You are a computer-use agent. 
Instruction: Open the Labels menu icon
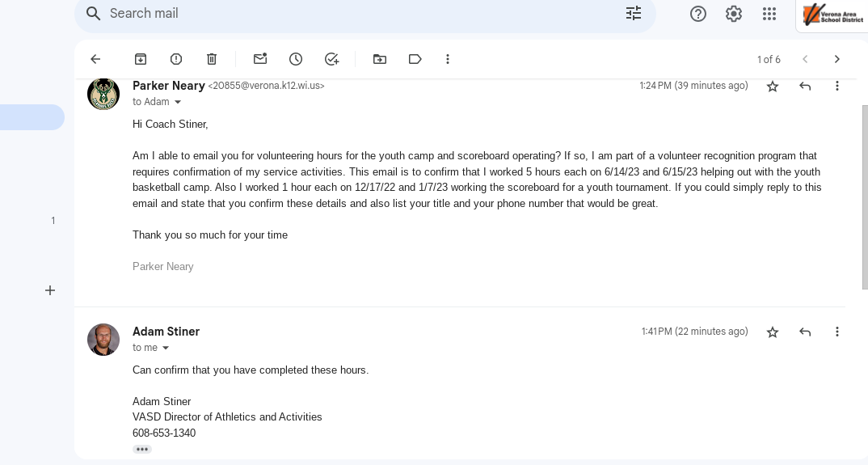click(415, 59)
